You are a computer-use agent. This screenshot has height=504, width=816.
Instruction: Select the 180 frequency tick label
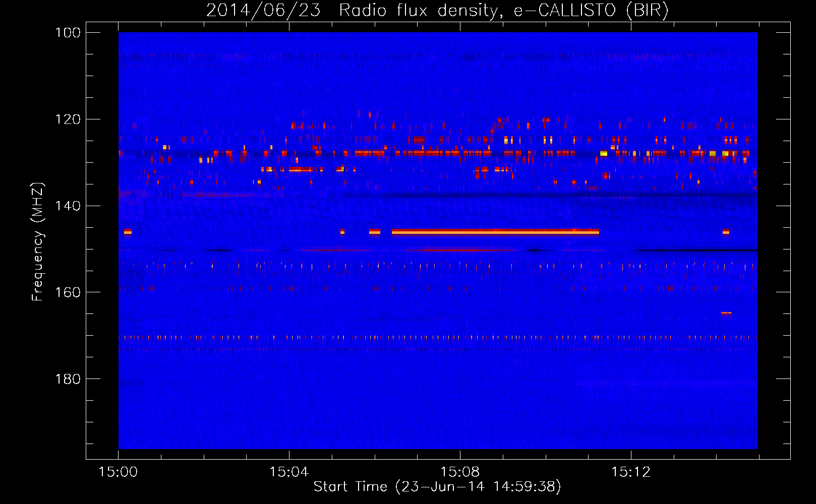tap(68, 379)
